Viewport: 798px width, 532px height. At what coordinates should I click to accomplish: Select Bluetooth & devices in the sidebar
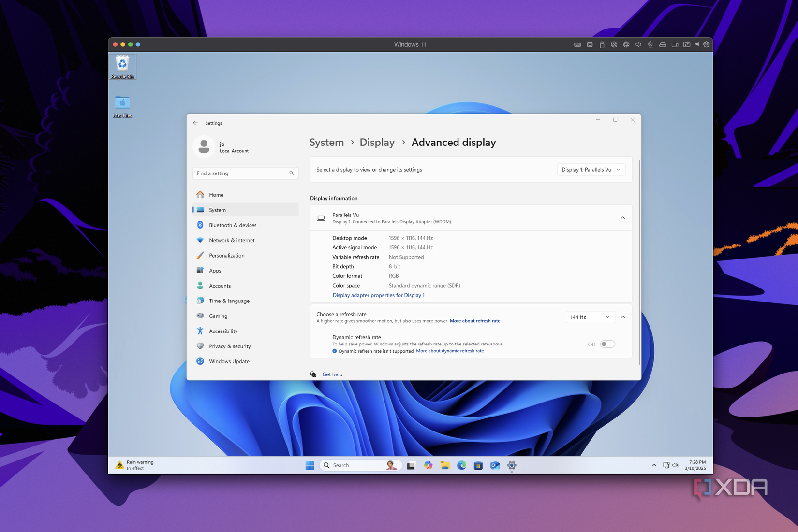(x=232, y=225)
